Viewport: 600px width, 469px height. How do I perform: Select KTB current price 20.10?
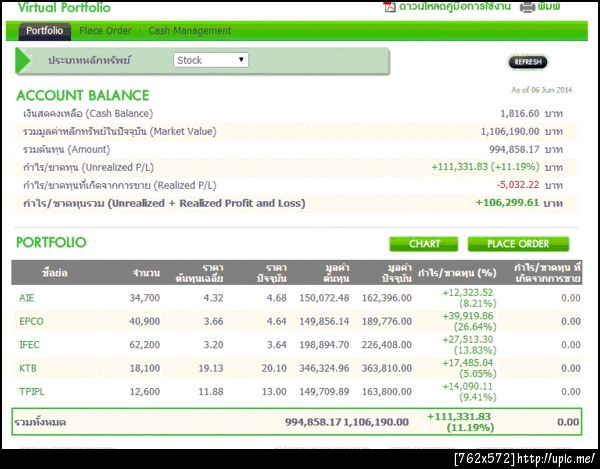coord(274,368)
